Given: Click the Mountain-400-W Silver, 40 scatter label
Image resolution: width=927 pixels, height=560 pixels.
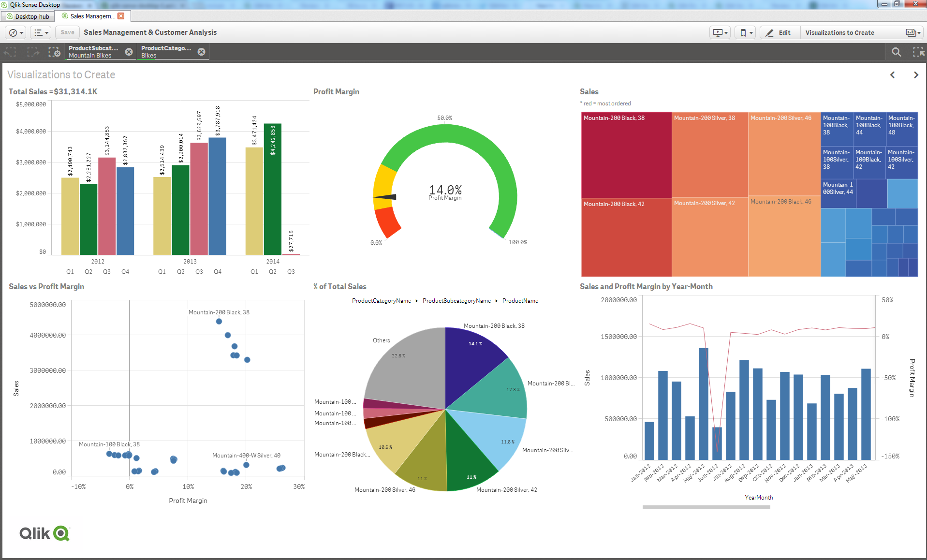Looking at the screenshot, I should (x=246, y=455).
